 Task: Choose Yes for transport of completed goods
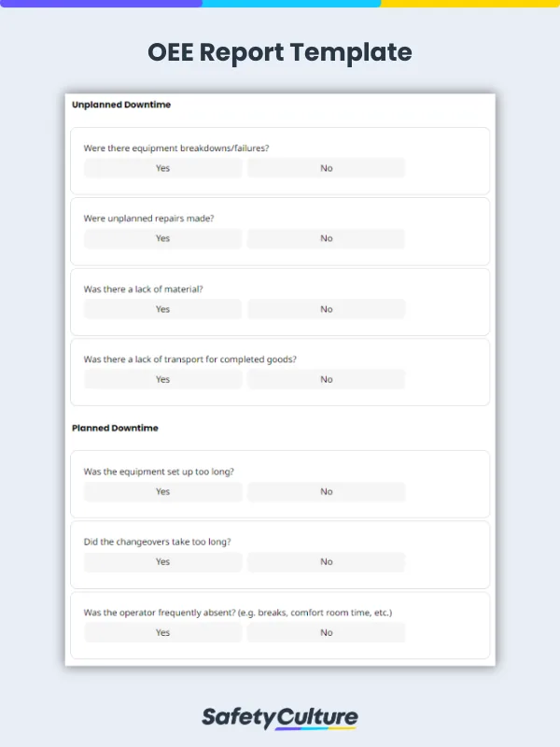(161, 379)
